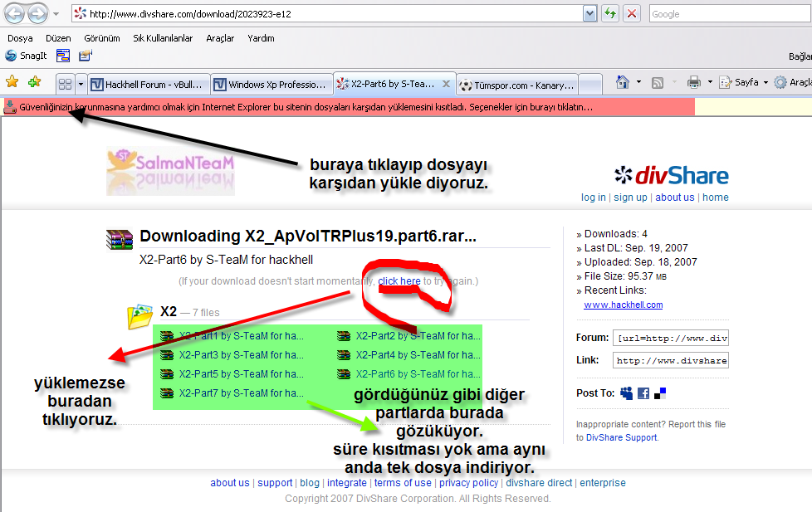The width and height of the screenshot is (812, 512).
Task: Expand the address bar history dropdown
Action: [589, 14]
